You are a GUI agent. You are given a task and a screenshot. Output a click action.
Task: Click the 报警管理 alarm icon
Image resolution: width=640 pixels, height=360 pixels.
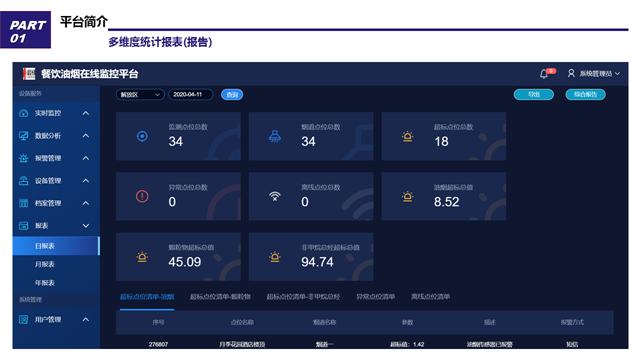24,158
